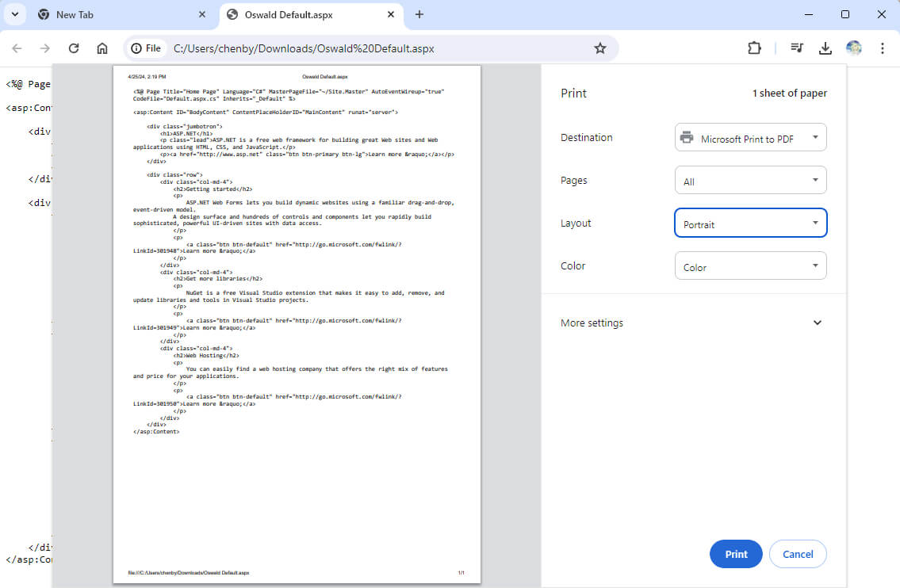Open the tab search chevron button
Image resolution: width=900 pixels, height=588 pixels.
coord(14,14)
